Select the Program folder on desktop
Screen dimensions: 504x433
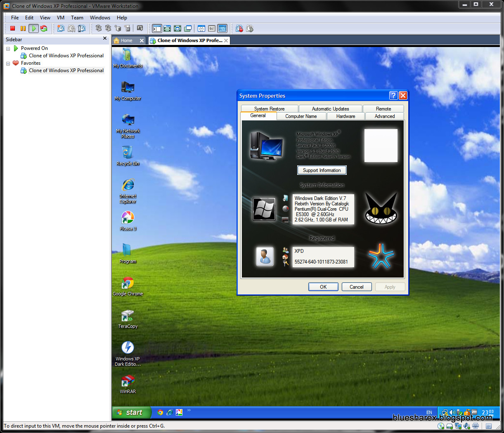click(x=128, y=254)
